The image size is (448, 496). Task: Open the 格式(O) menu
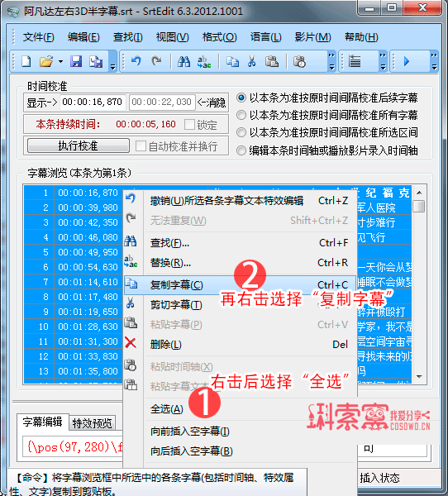219,37
